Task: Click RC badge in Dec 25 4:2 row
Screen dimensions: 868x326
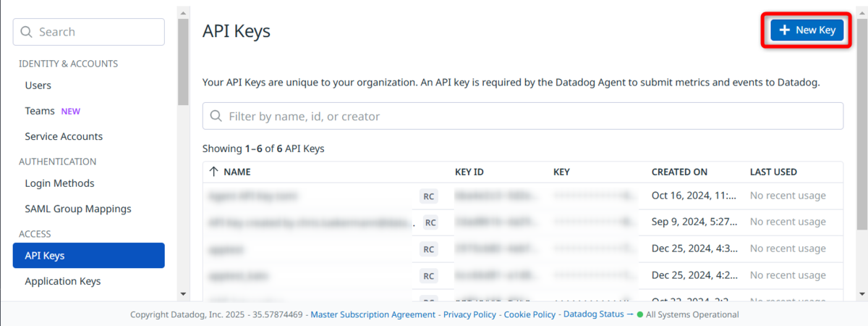Action: coord(429,276)
